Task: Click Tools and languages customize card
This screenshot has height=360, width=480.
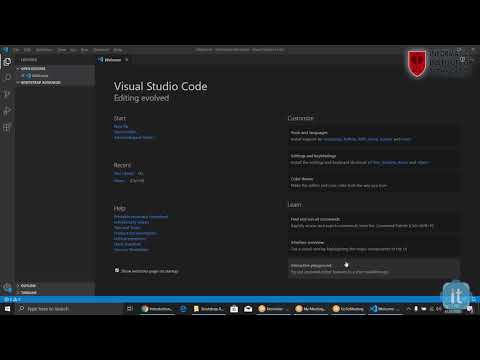Action: coord(373,136)
